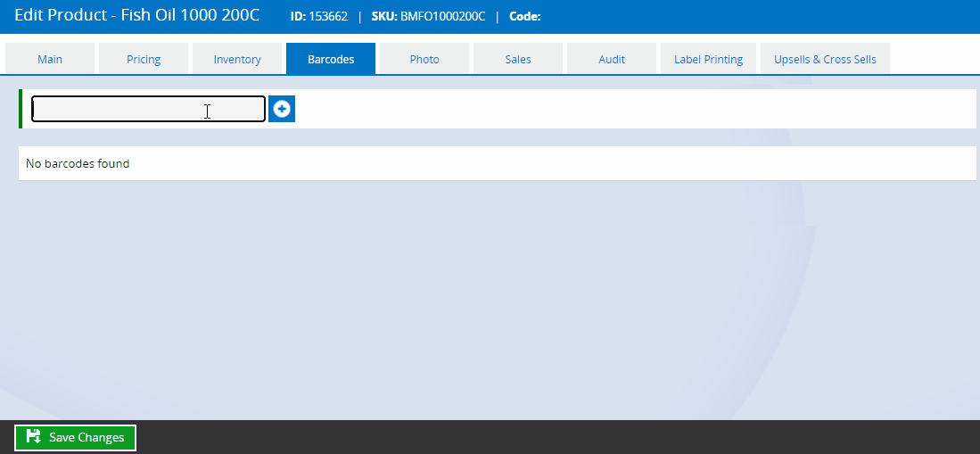Open the Photo tab
This screenshot has width=980, height=454.
coord(424,59)
